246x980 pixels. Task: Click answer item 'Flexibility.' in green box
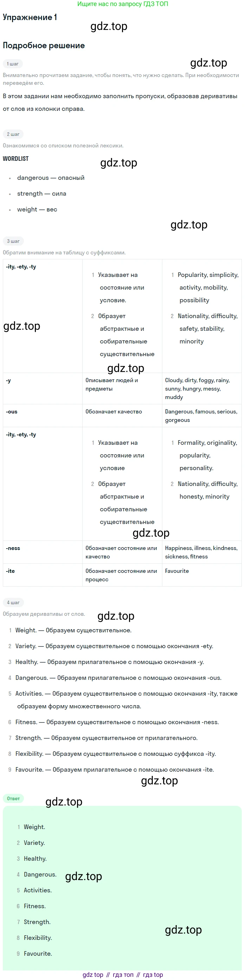38,938
